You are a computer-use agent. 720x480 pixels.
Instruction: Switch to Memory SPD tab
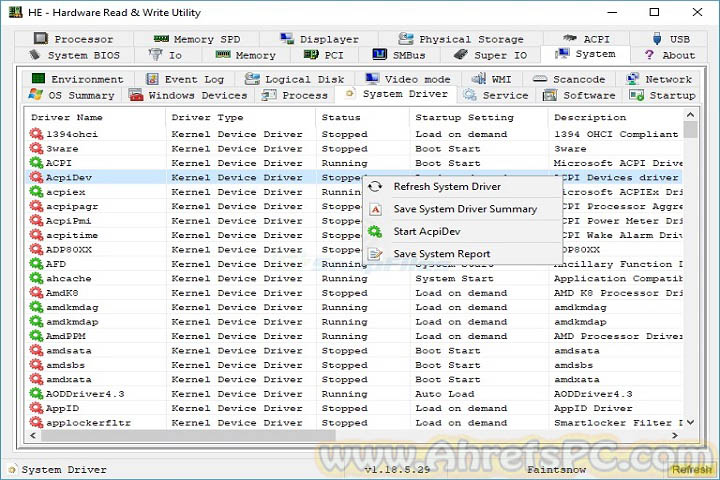(x=197, y=39)
